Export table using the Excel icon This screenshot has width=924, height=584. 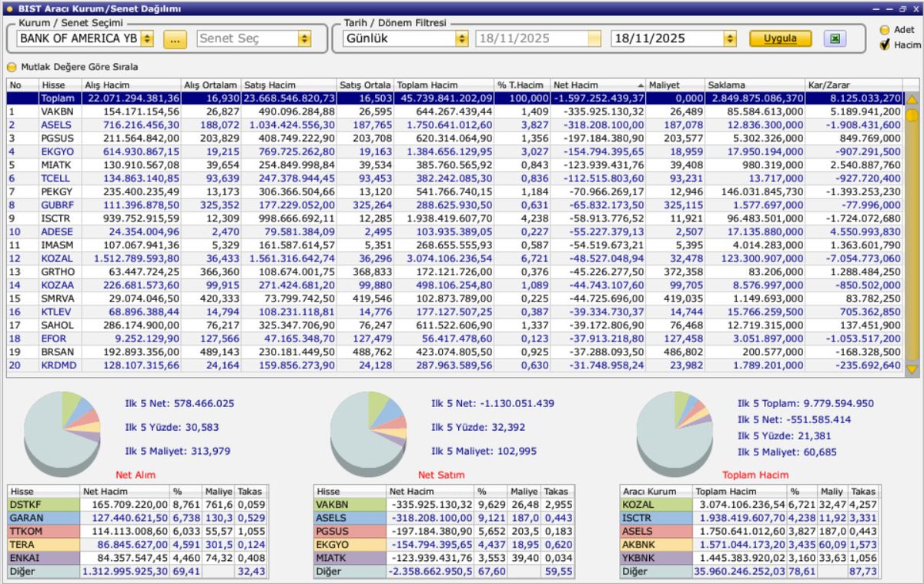(835, 38)
